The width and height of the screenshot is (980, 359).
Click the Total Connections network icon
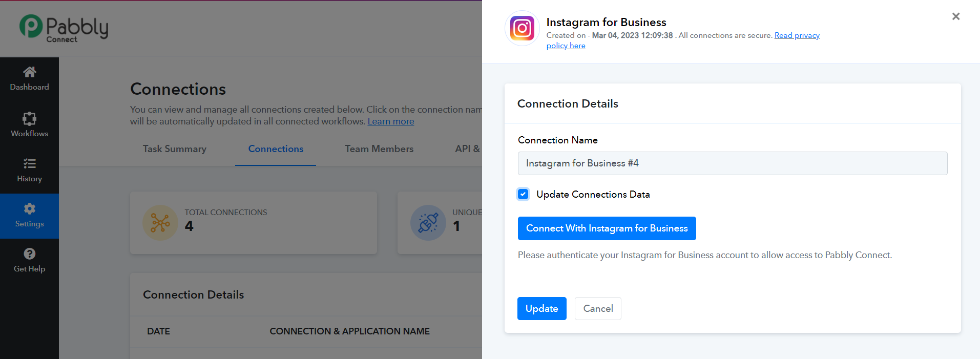coord(160,223)
